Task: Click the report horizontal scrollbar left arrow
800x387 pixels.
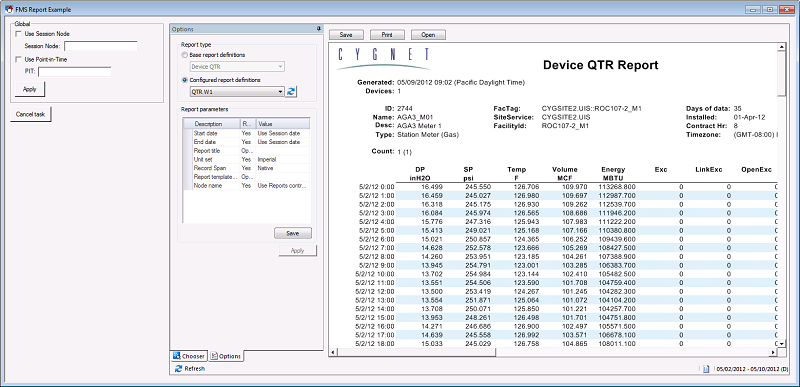Action: [333, 352]
